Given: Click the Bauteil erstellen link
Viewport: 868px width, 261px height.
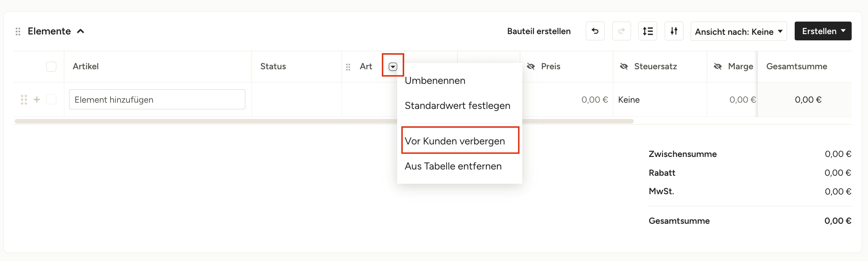Looking at the screenshot, I should tap(539, 31).
